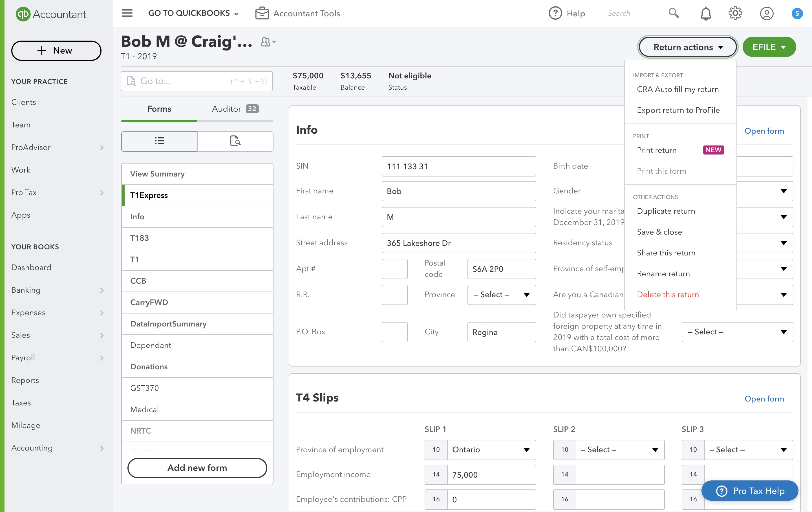Toggle the hamburger navigation menu
812x512 pixels.
(127, 13)
